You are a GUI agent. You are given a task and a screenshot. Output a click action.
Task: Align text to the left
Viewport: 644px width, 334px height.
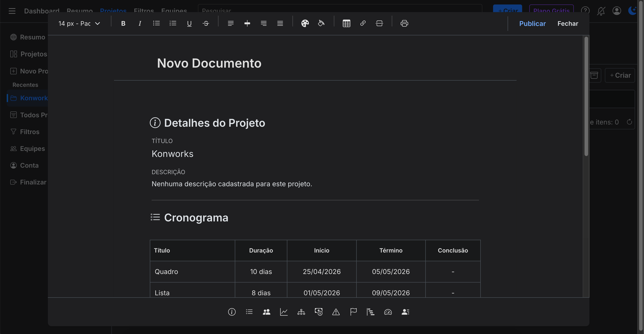[231, 24]
